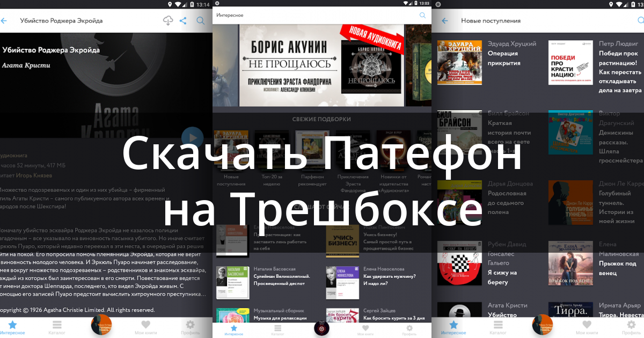Go back from the Убийство Роджера Экройда book screen
Image resolution: width=644 pixels, height=338 pixels.
coord(4,21)
